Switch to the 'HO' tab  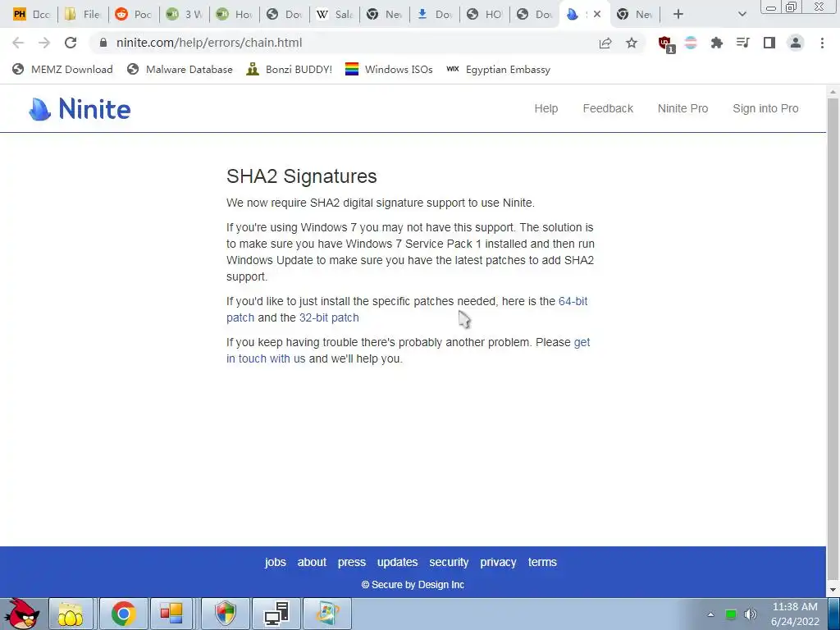[485, 15]
